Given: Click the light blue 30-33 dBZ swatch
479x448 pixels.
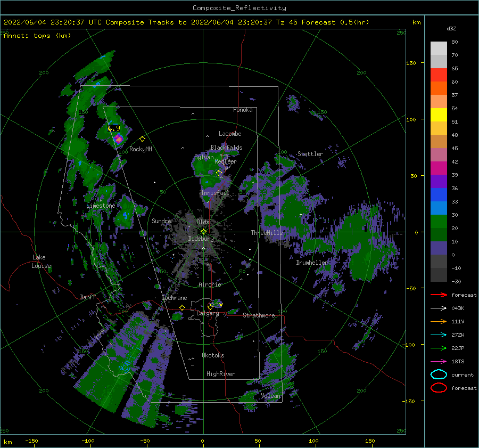Looking at the screenshot, I should [439, 208].
